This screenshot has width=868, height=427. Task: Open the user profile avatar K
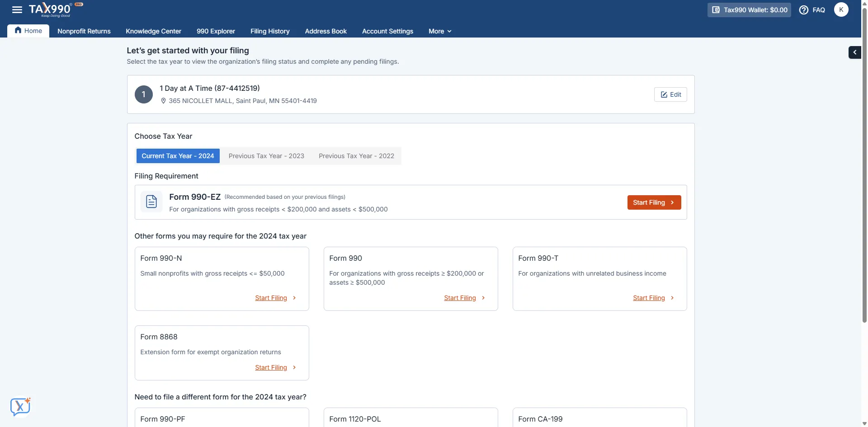pos(841,9)
